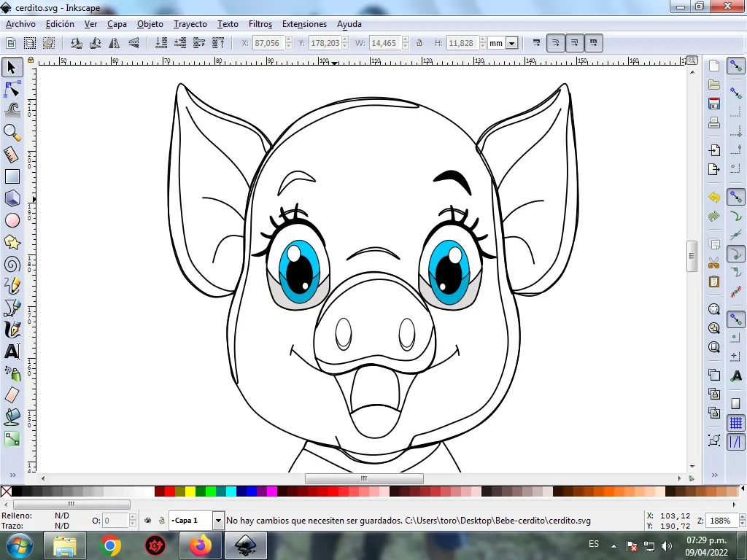
Task: Select the Tweak tool
Action: 12,111
